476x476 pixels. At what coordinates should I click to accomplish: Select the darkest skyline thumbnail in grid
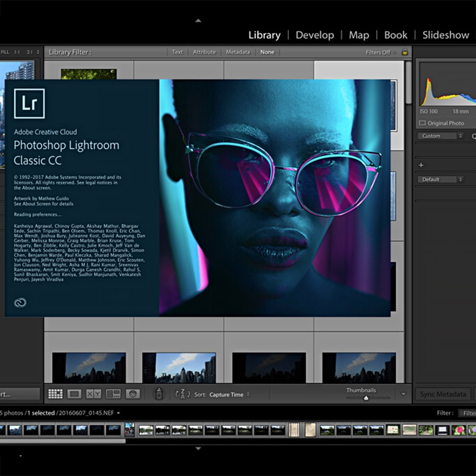pos(269,367)
